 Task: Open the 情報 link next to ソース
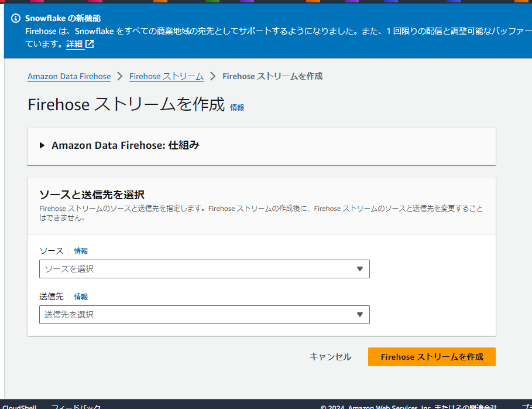tap(81, 251)
